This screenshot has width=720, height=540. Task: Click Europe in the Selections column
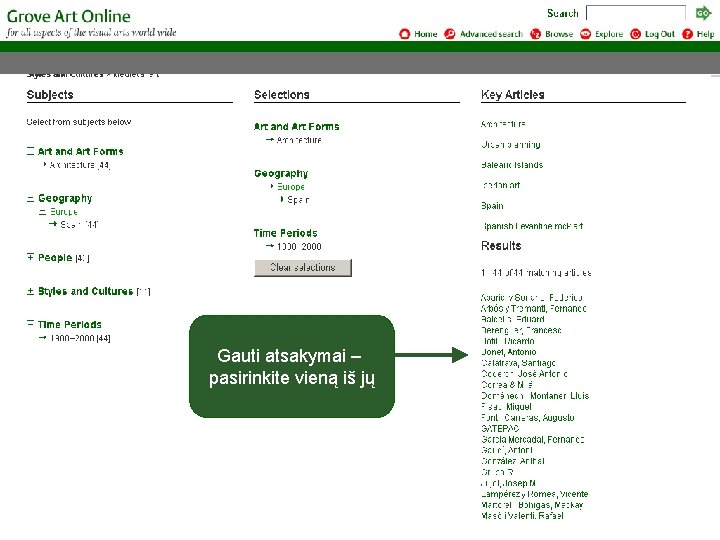pos(291,187)
